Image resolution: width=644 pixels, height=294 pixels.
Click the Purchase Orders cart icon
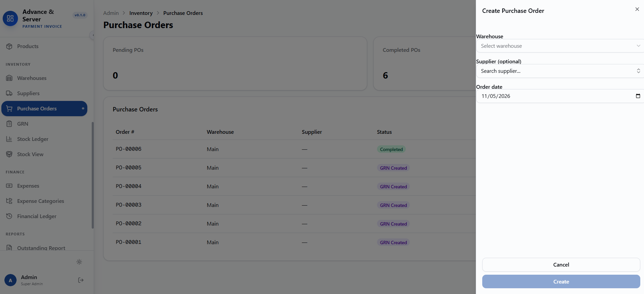click(9, 109)
